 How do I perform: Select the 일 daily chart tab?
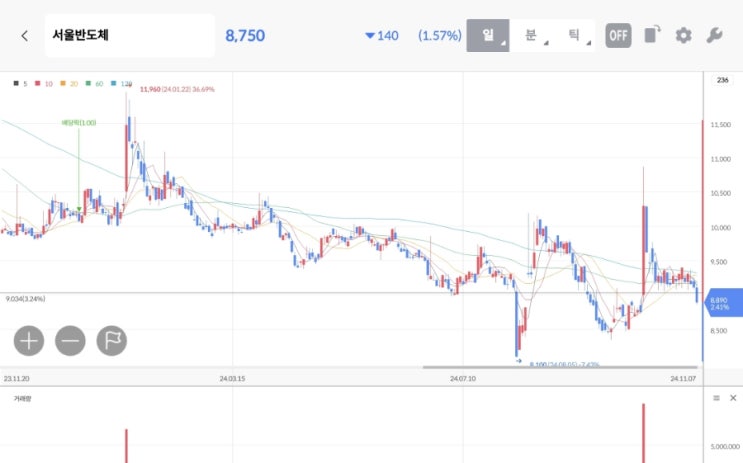click(488, 36)
